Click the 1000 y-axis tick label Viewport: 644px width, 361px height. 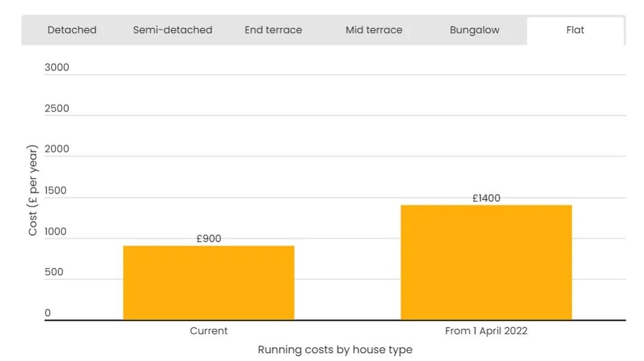coord(55,231)
